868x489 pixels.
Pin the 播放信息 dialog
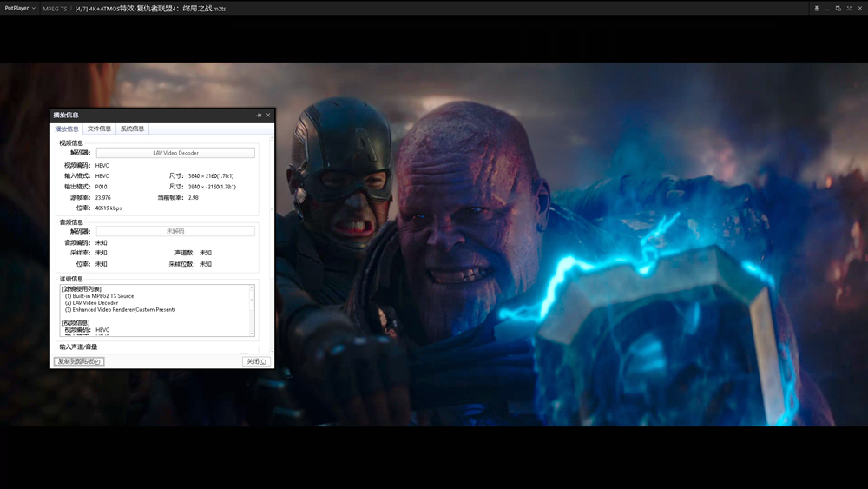(259, 116)
